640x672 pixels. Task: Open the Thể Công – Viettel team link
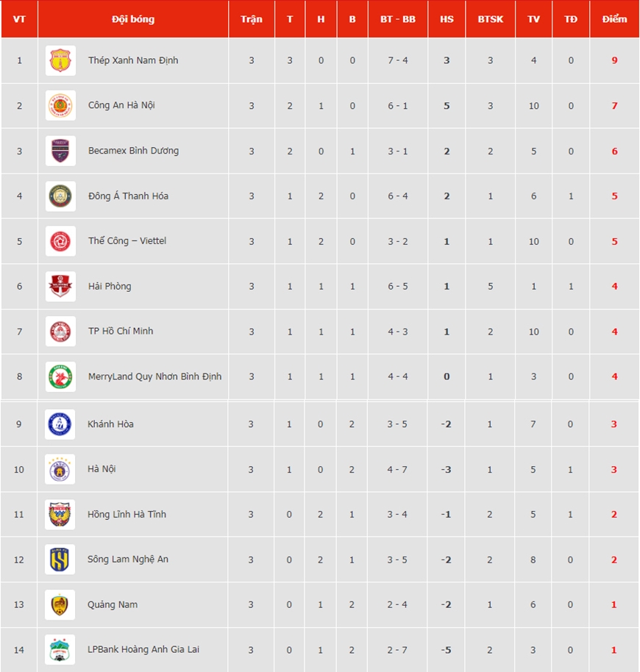click(x=127, y=241)
